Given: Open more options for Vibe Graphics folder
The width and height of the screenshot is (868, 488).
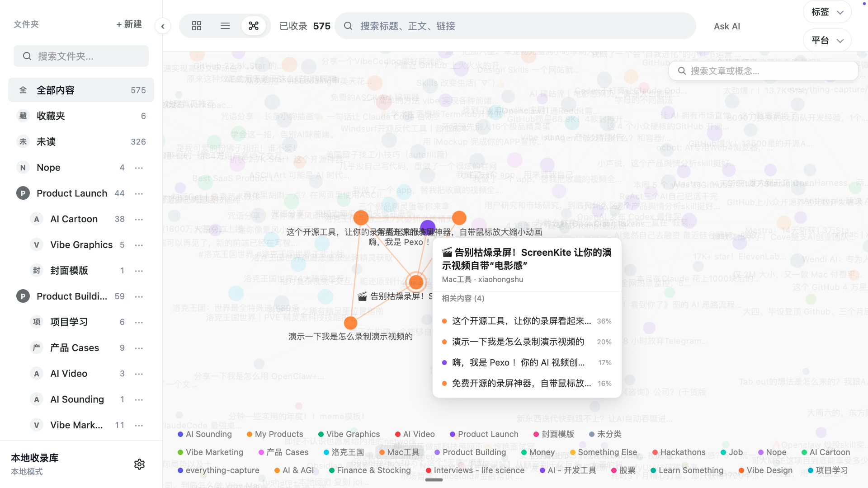Looking at the screenshot, I should [139, 245].
